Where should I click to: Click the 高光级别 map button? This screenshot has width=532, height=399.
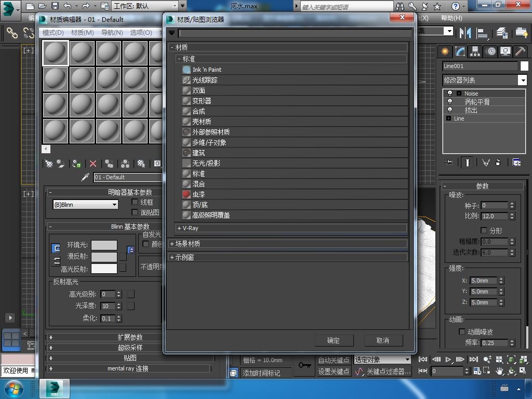click(130, 294)
